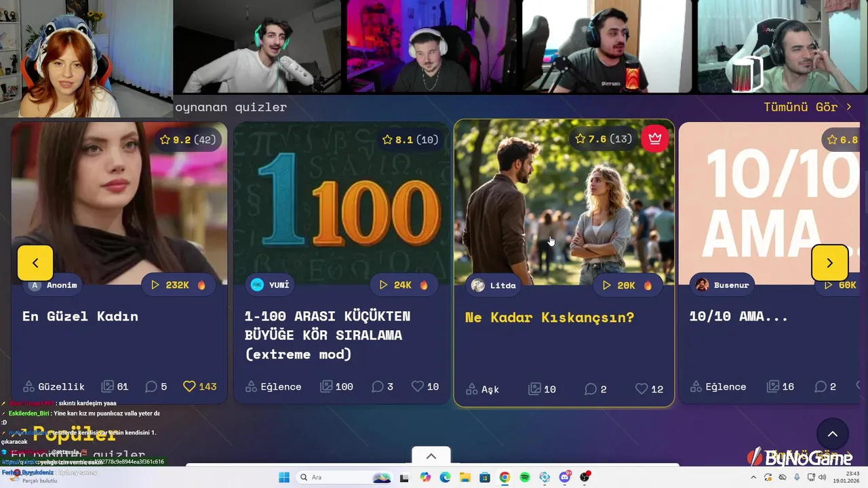This screenshot has height=488, width=868.
Task: Click the 24K play count badge
Action: 403,285
